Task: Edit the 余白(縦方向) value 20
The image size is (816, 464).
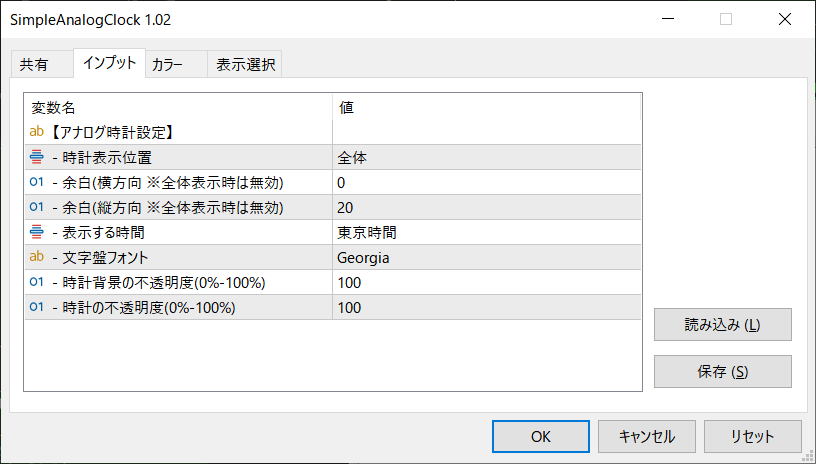Action: 486,207
